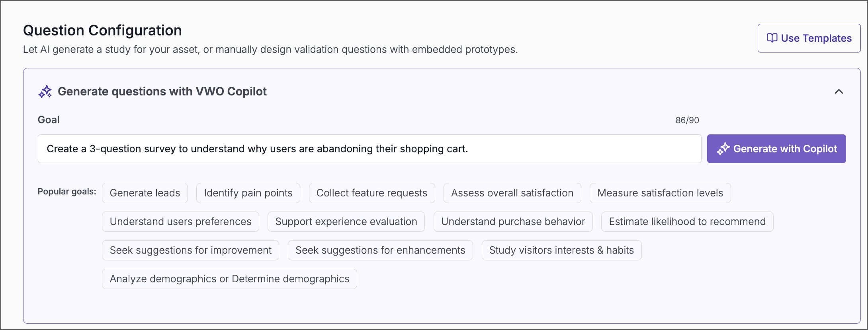Screen dimensions: 868x330
Task: Click Generate with Copilot
Action: pyautogui.click(x=776, y=149)
